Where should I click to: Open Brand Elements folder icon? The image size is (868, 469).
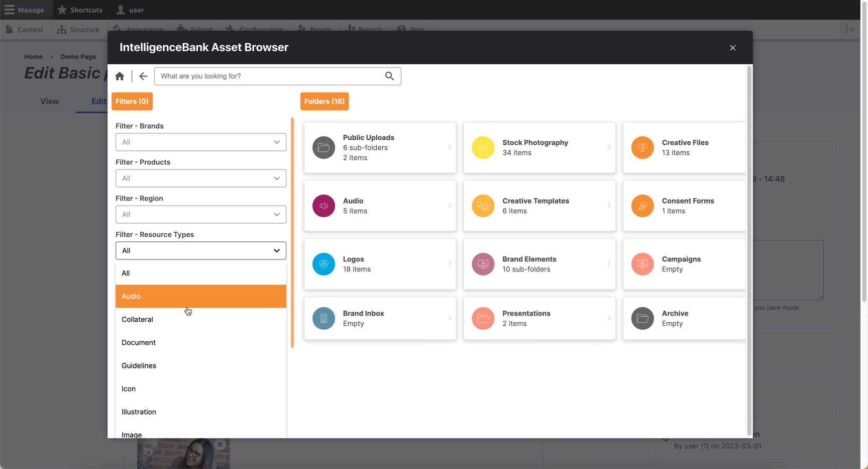click(x=483, y=264)
